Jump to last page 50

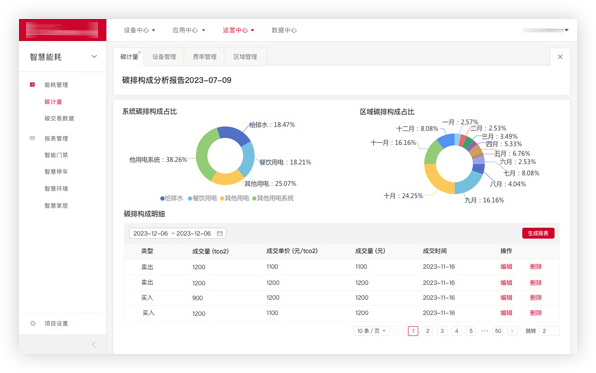(498, 331)
